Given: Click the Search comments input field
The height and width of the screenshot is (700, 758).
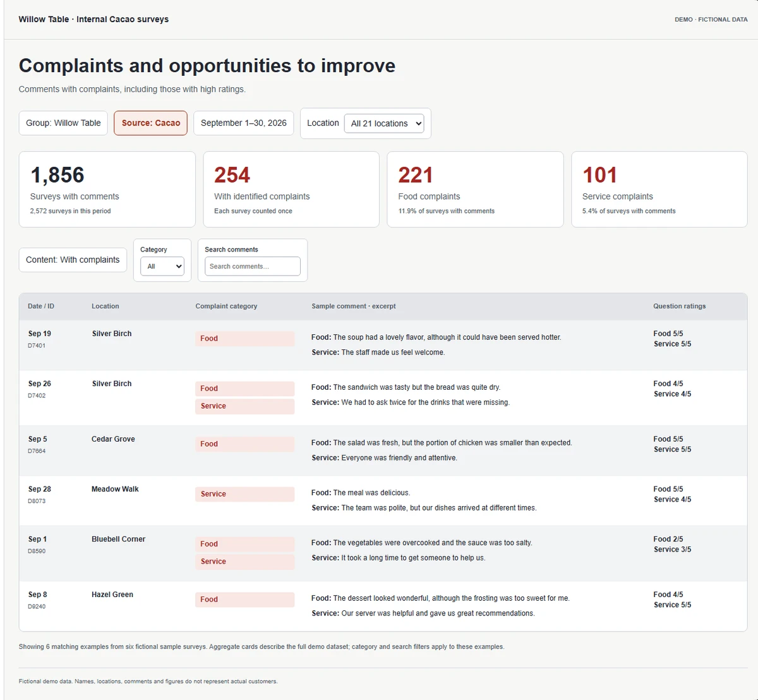Looking at the screenshot, I should tap(252, 266).
